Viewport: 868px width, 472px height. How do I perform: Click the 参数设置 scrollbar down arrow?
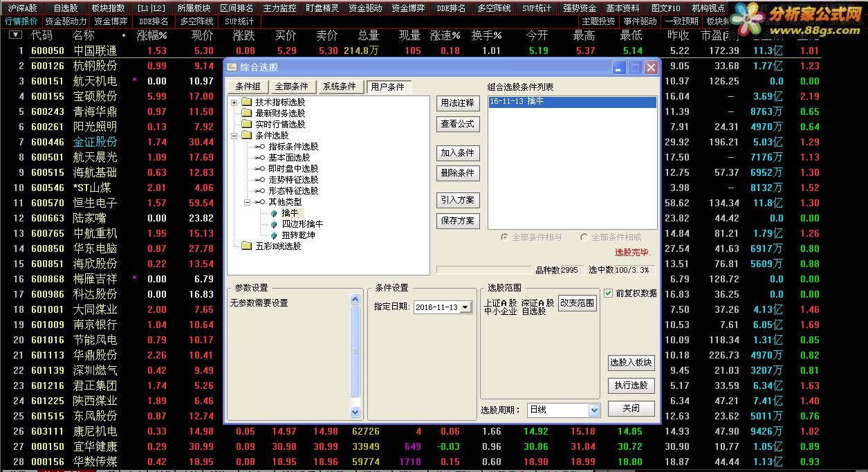(x=355, y=412)
